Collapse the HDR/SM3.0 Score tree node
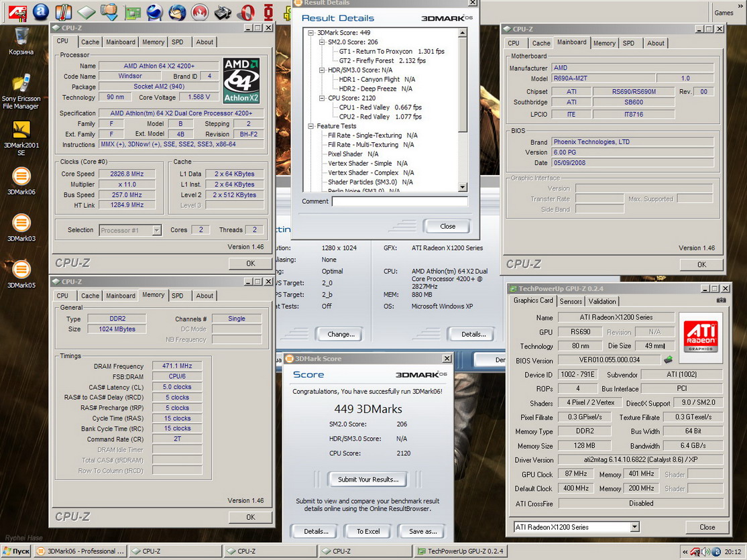 (322, 70)
